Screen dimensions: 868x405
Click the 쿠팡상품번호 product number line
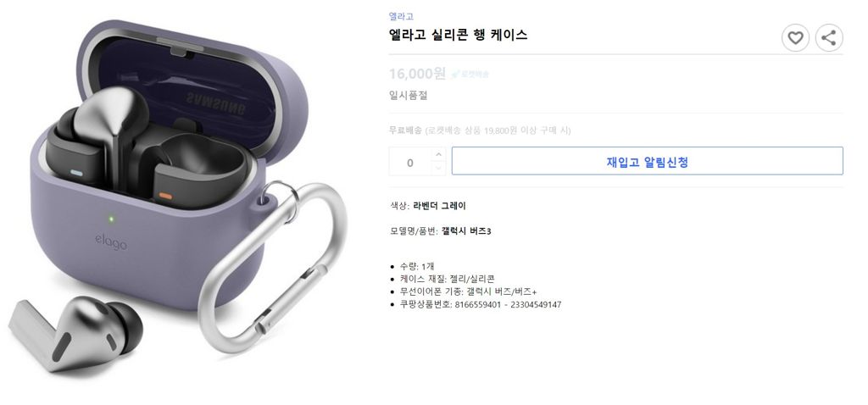[481, 304]
